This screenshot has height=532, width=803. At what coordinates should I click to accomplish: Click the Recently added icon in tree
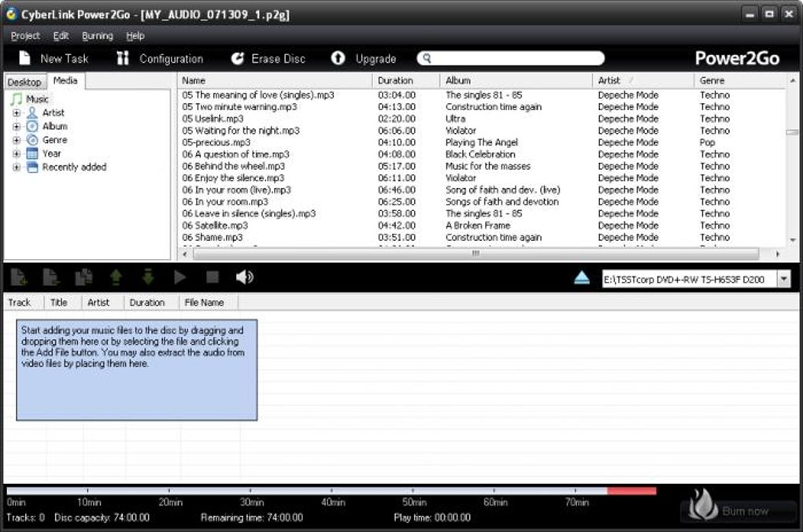(32, 167)
